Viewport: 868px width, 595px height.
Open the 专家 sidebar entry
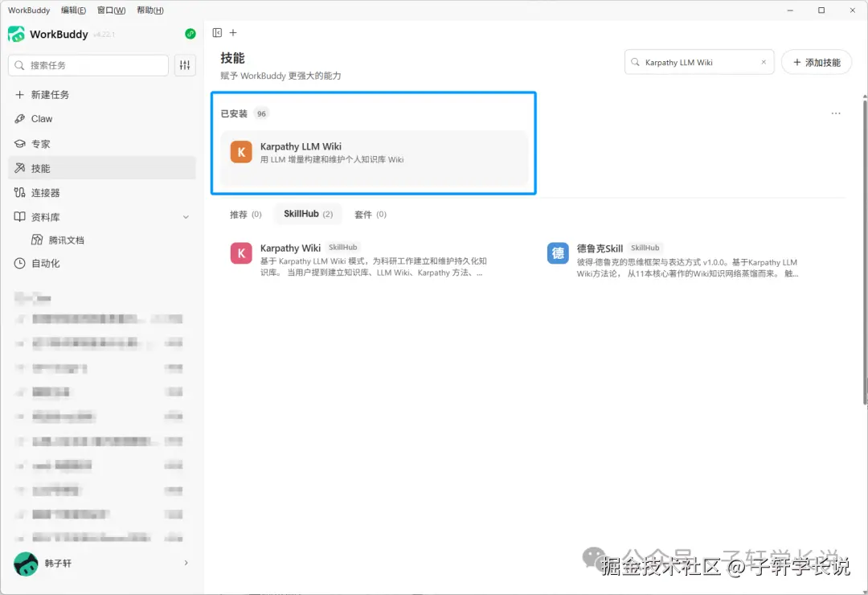[x=102, y=143]
